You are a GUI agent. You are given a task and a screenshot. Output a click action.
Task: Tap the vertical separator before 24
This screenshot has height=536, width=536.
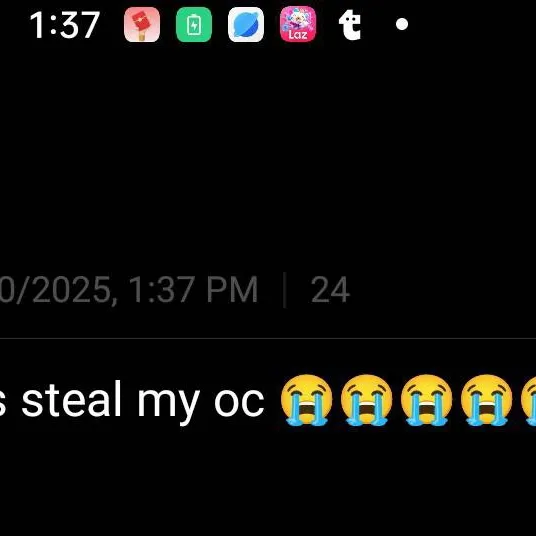click(284, 290)
